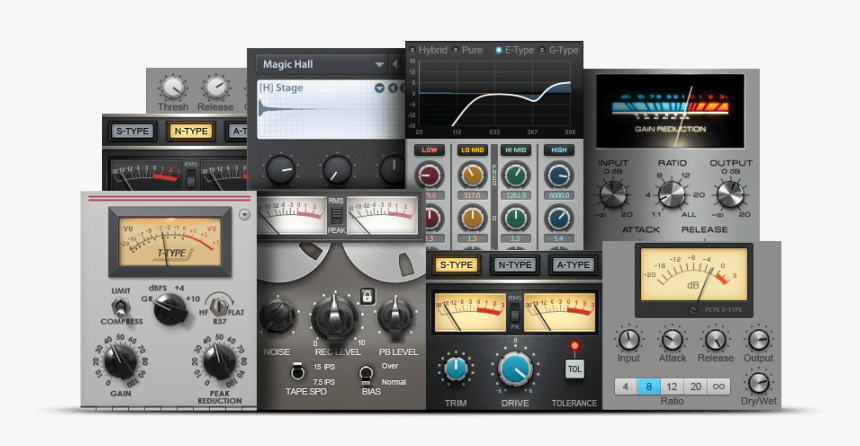Toggle RMS/PEAK switch between tape meters
Image resolution: width=860 pixels, height=446 pixels.
(336, 216)
